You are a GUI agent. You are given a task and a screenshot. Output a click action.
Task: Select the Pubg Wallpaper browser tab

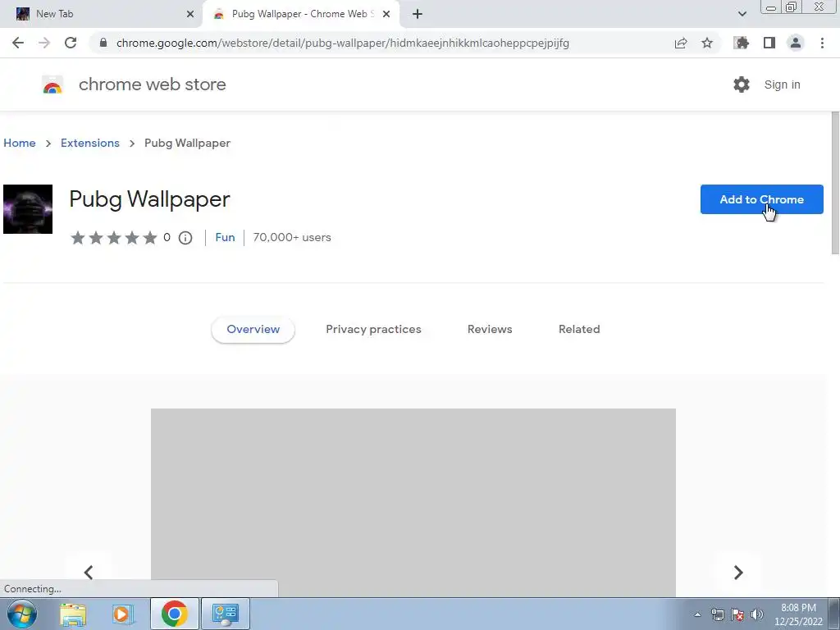click(301, 14)
